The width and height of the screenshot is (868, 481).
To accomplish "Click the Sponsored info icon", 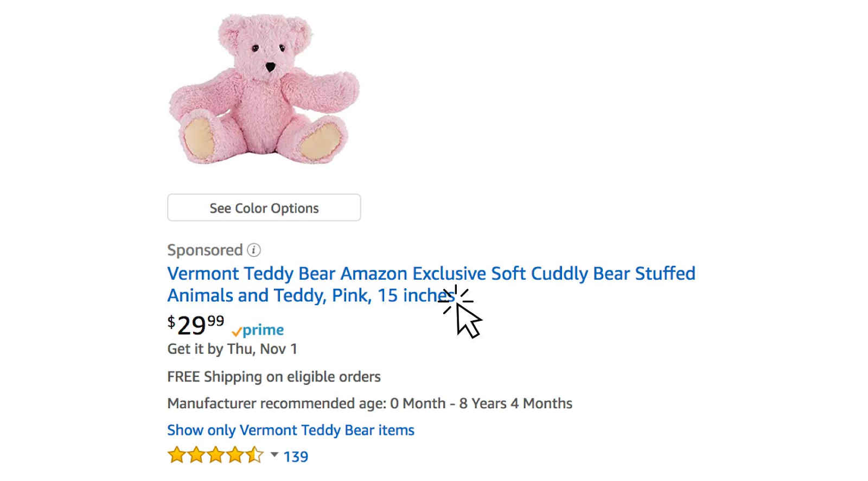I will (x=254, y=250).
